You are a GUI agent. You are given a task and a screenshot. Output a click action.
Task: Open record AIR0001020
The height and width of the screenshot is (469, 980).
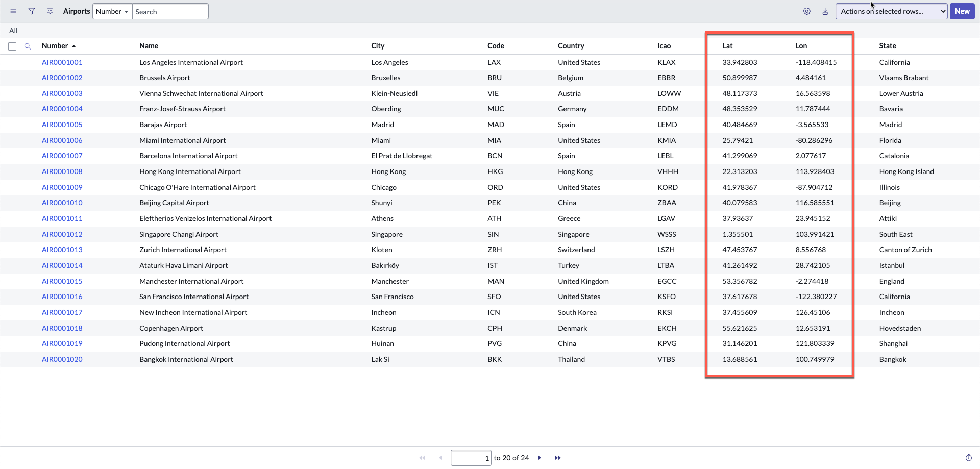[x=62, y=359]
